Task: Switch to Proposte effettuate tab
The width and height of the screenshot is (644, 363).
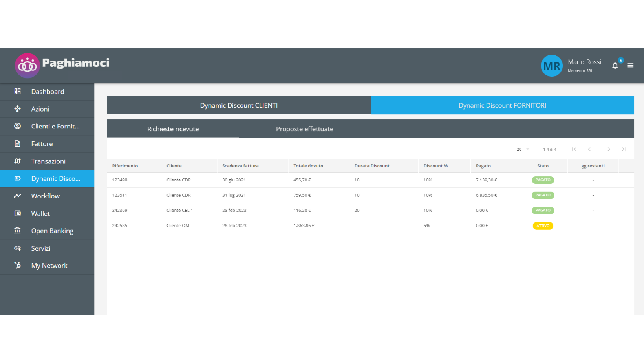Action: (304, 129)
